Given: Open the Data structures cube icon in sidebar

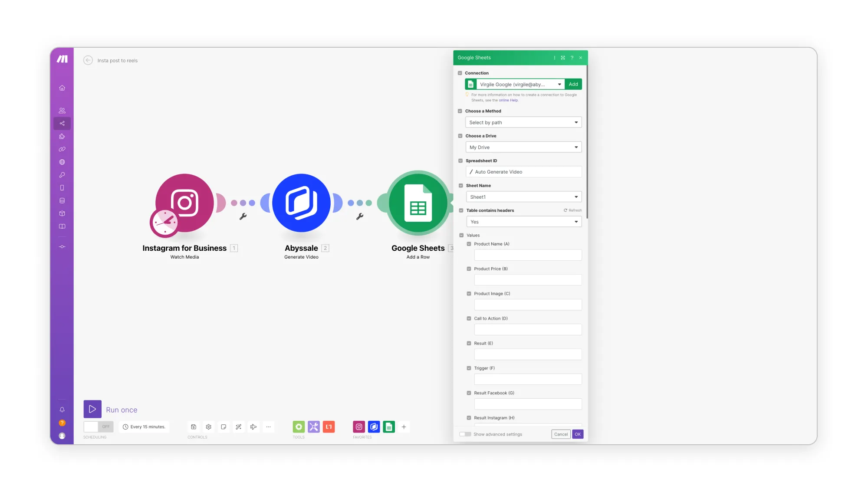Looking at the screenshot, I should click(x=62, y=213).
